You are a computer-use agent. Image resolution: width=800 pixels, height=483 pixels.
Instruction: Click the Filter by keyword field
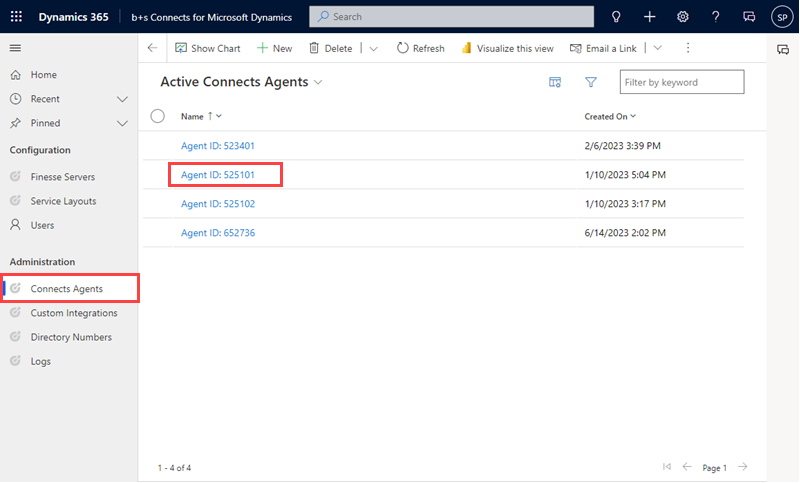(682, 82)
